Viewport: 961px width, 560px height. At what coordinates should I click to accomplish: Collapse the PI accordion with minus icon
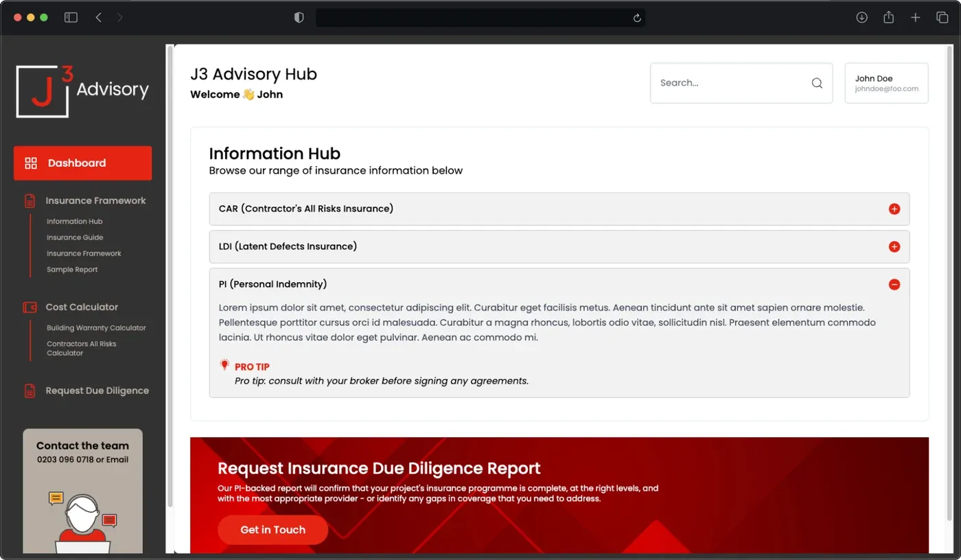pos(894,285)
